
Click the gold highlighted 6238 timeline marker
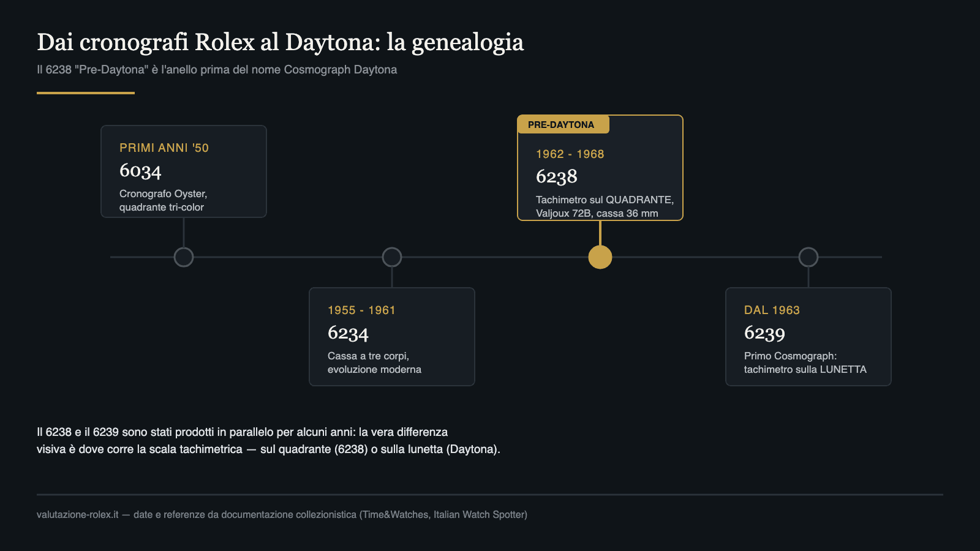(600, 257)
